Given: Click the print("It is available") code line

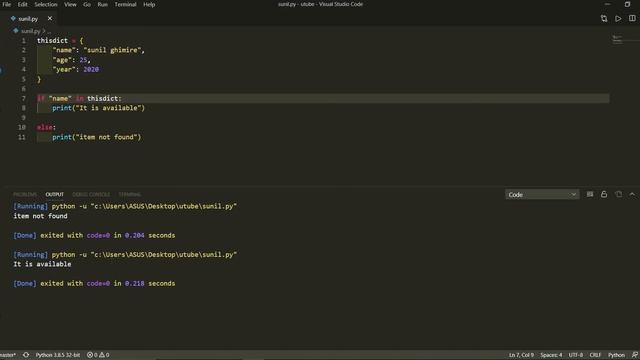Looking at the screenshot, I should pyautogui.click(x=98, y=108).
